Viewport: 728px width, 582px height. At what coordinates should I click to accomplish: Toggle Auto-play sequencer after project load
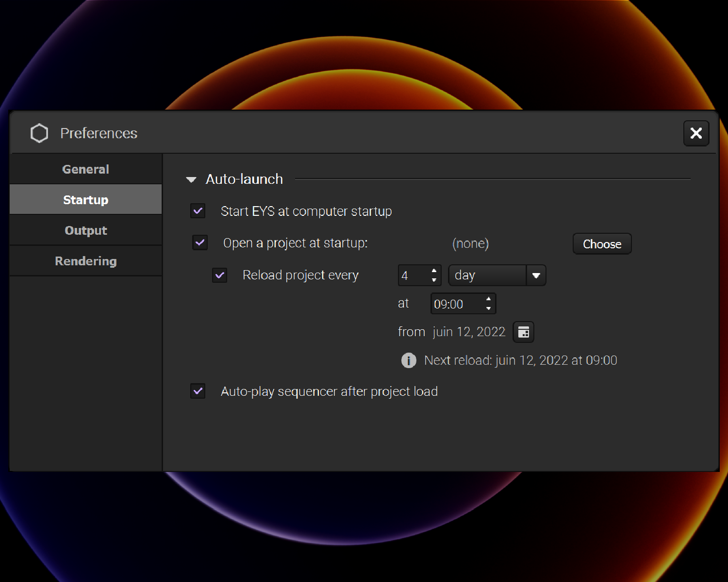[198, 391]
